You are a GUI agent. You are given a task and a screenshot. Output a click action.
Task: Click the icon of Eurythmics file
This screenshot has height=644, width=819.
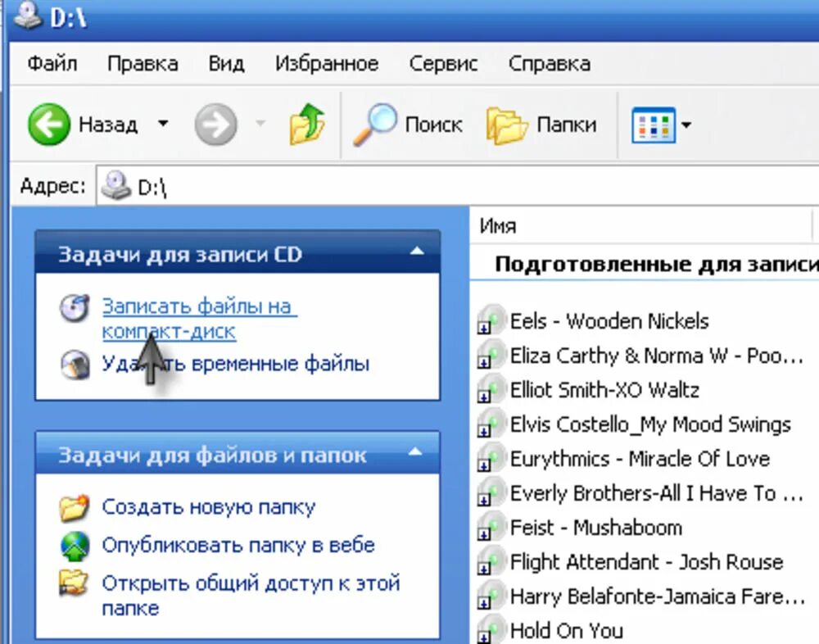coord(491,457)
